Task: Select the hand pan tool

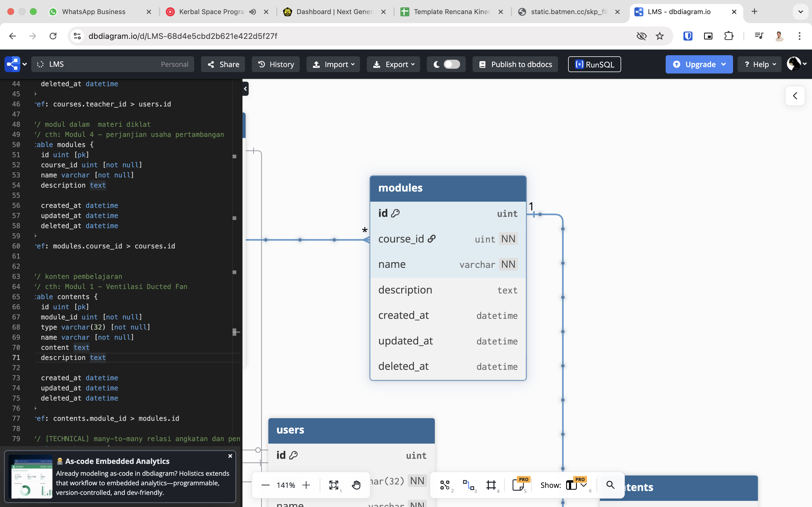Action: (356, 485)
